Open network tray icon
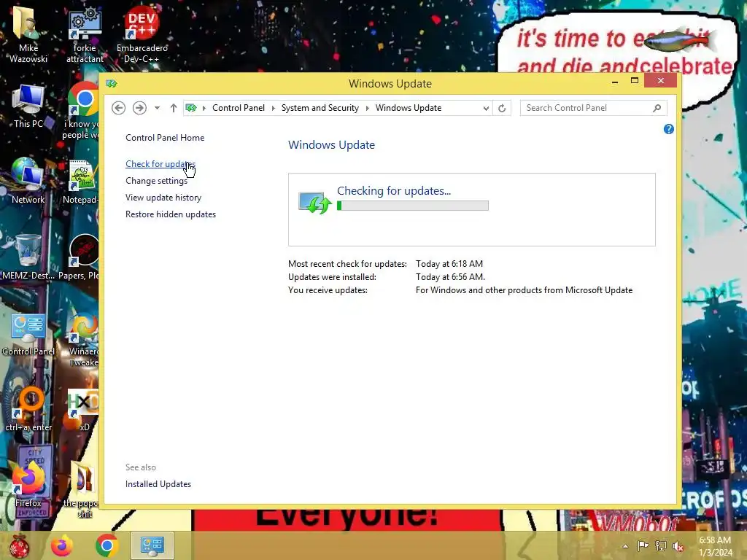 660,546
